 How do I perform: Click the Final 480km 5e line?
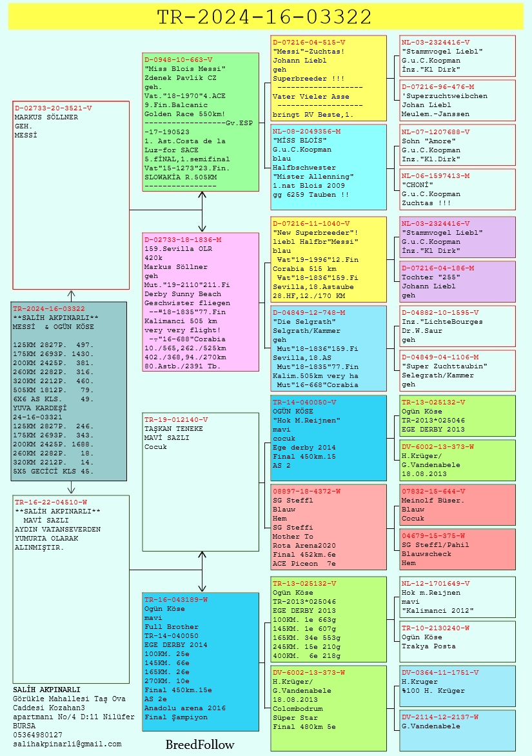(x=304, y=726)
